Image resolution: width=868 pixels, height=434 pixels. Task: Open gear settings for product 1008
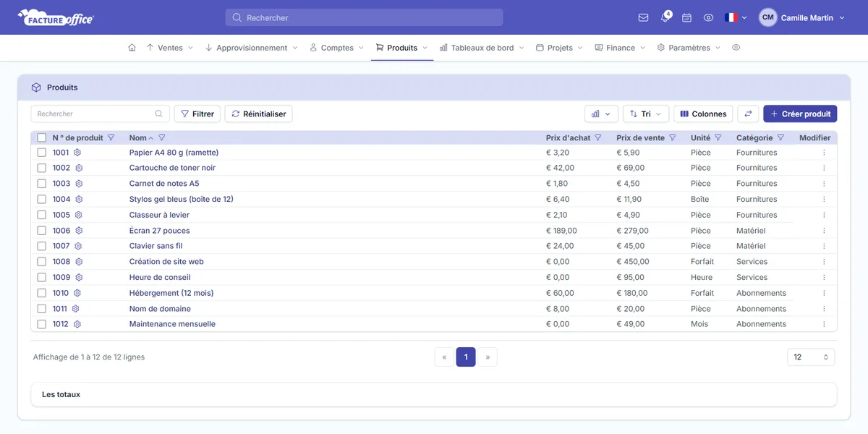pos(79,262)
